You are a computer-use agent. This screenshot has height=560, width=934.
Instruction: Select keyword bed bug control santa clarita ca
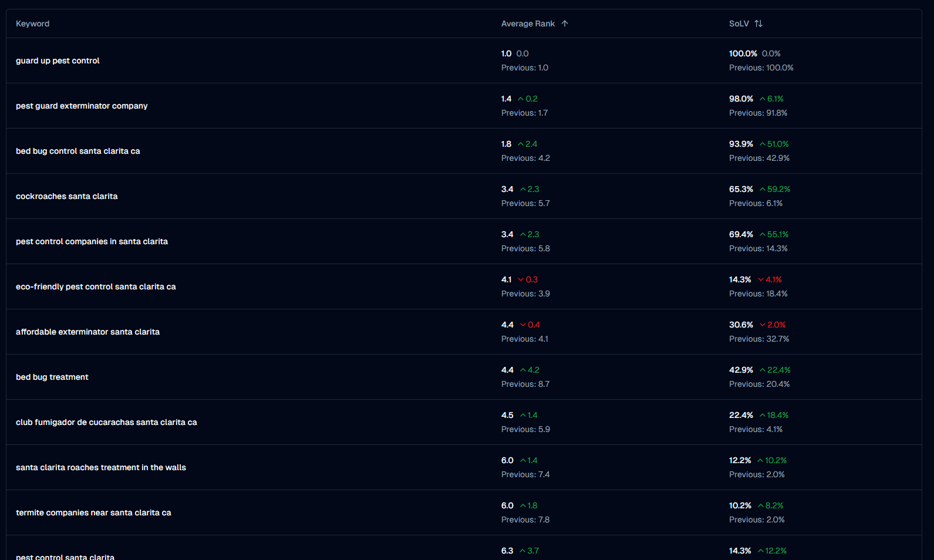pyautogui.click(x=78, y=151)
